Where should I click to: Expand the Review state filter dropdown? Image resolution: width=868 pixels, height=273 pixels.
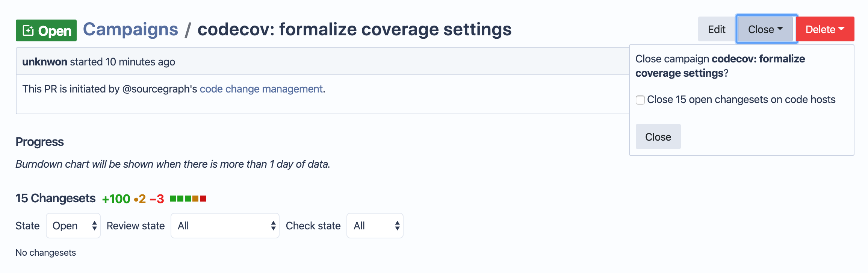pos(225,226)
